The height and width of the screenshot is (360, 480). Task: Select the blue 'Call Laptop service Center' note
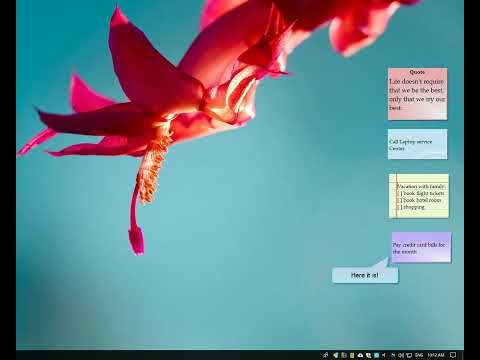click(x=417, y=144)
